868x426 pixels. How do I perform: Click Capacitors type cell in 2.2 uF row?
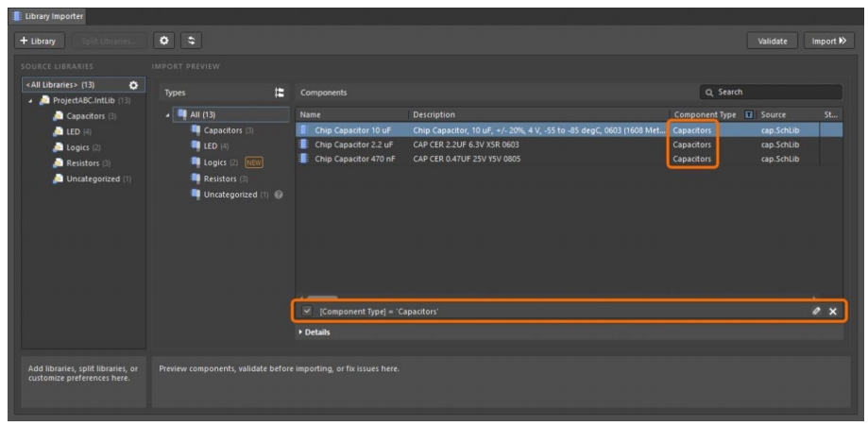coord(692,144)
